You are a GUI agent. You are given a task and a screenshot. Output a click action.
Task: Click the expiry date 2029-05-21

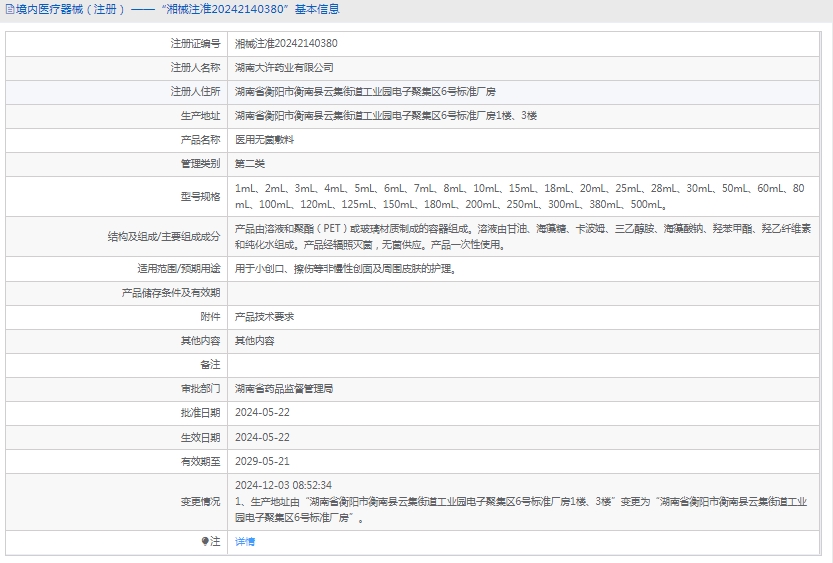coord(262,462)
